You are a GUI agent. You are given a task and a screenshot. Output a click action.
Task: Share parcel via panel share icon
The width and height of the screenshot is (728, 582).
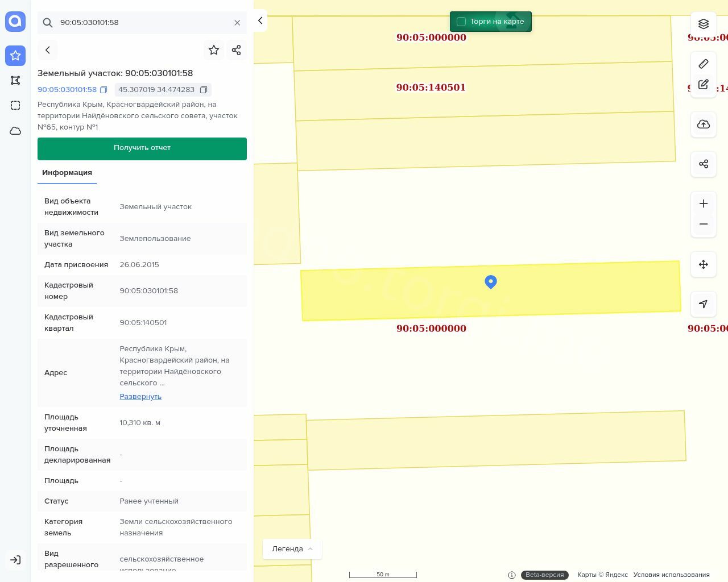point(237,50)
